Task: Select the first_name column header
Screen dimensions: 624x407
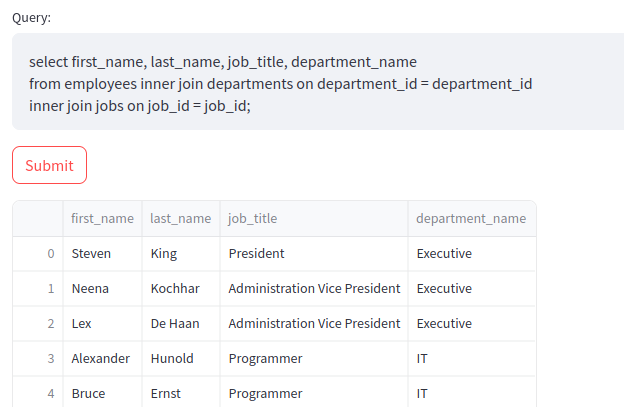Action: click(x=102, y=218)
